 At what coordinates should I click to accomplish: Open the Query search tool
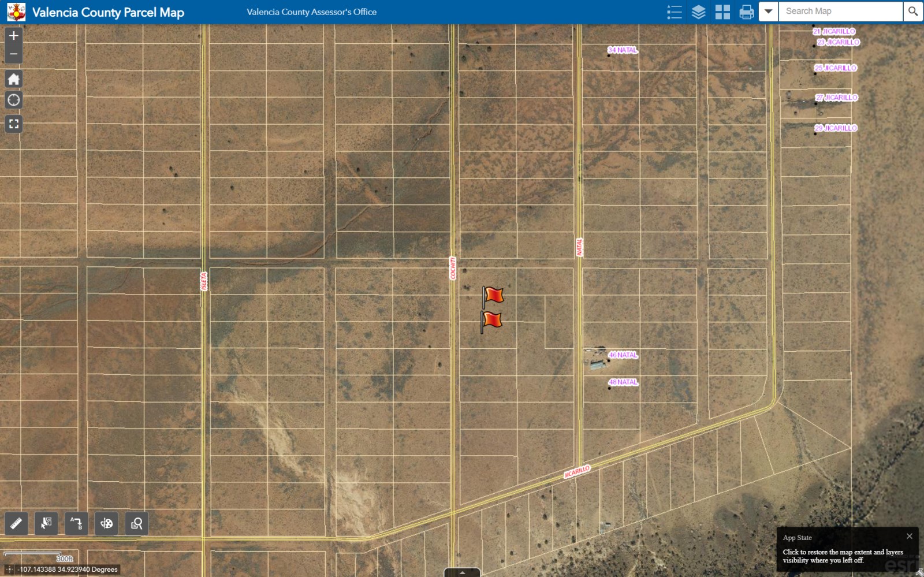click(x=137, y=523)
